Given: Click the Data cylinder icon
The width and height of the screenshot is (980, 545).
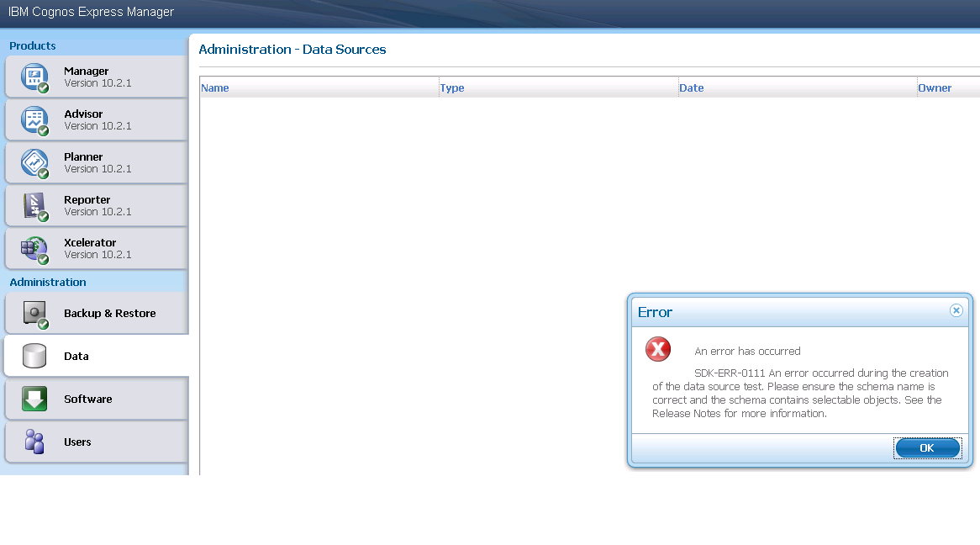Looking at the screenshot, I should [x=34, y=356].
